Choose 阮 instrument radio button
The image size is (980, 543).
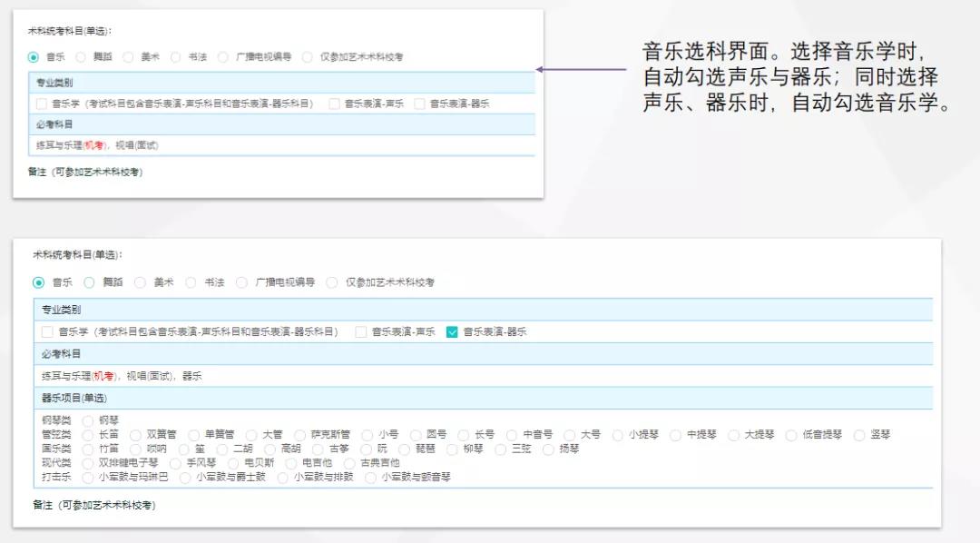(367, 449)
